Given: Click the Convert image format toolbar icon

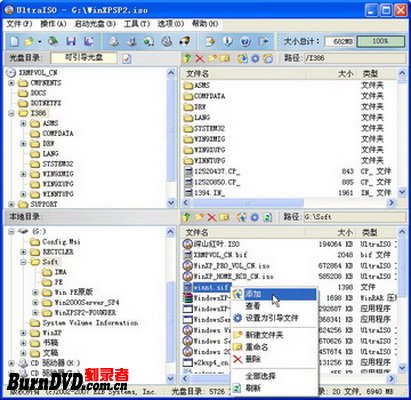Looking at the screenshot, I should (x=149, y=41).
